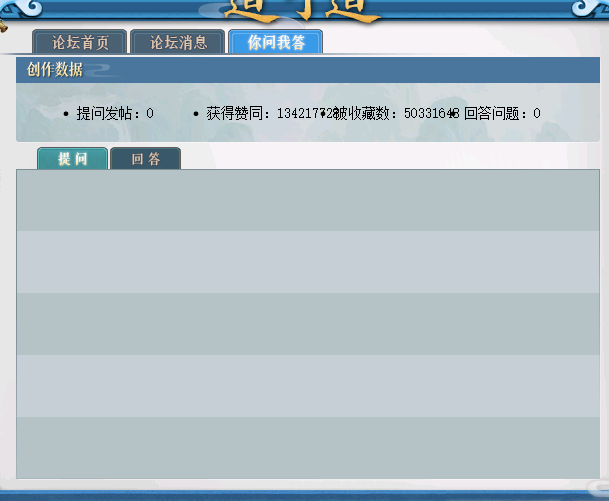Click the bullet before 提问发帖
Viewport: 609px width, 501px height.
(x=66, y=114)
